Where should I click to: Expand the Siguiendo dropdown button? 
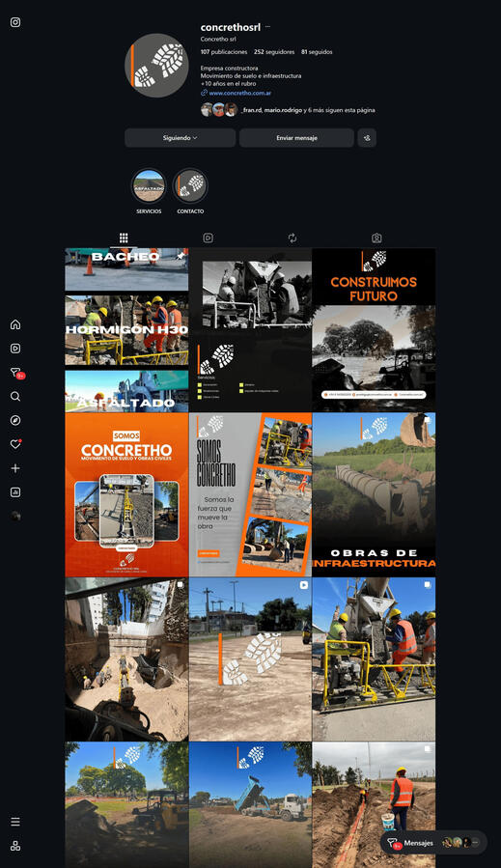(x=180, y=138)
